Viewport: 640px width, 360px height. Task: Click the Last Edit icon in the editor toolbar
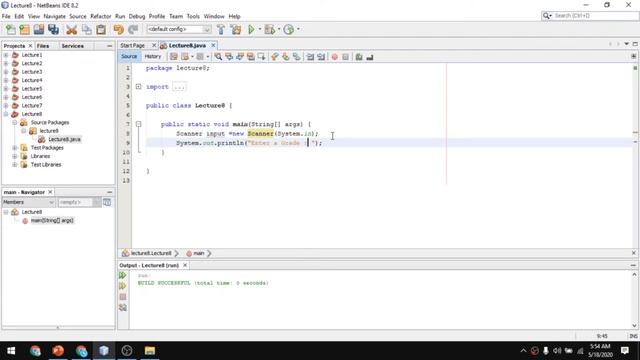click(x=173, y=57)
